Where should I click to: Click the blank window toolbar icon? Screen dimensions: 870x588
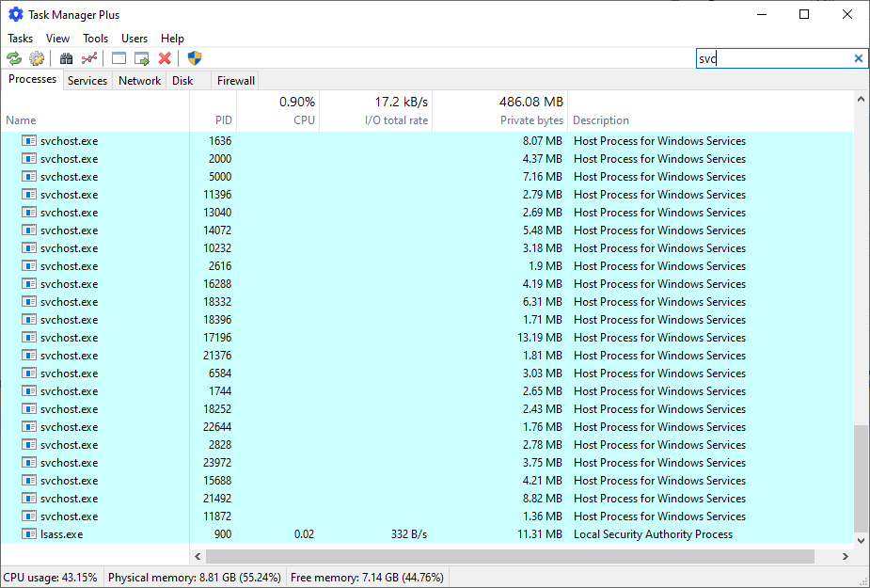pos(119,58)
